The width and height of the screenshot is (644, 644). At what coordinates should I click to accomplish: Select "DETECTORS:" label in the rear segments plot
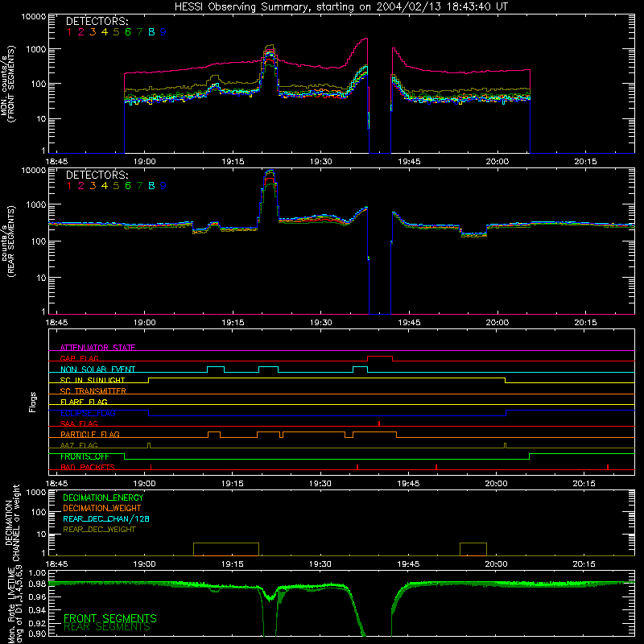click(97, 175)
